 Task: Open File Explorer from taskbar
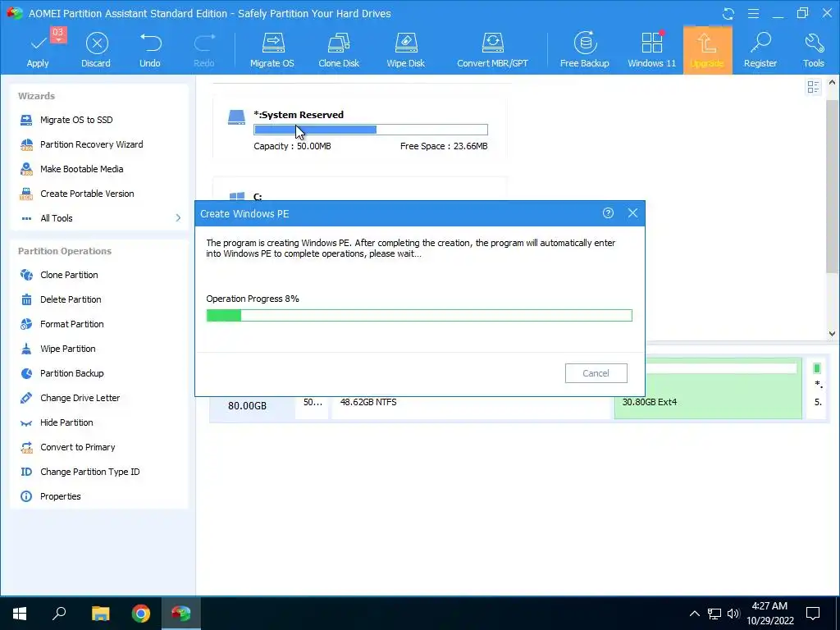coord(100,614)
